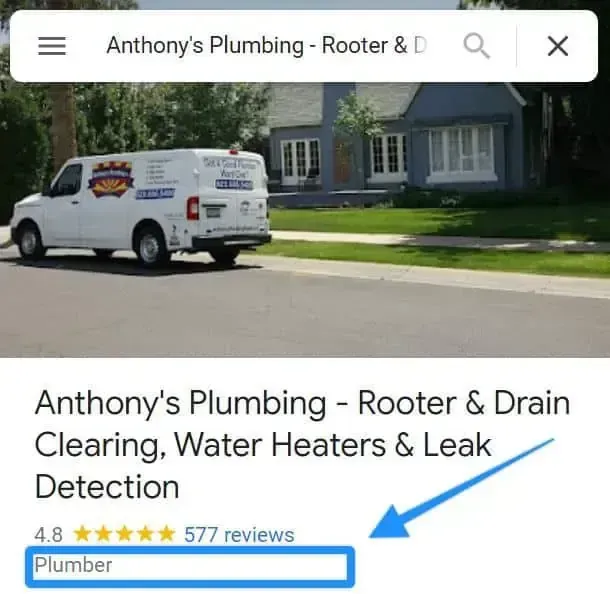Click the search magnifier icon
Screen dimensions: 610x594
[476, 46]
